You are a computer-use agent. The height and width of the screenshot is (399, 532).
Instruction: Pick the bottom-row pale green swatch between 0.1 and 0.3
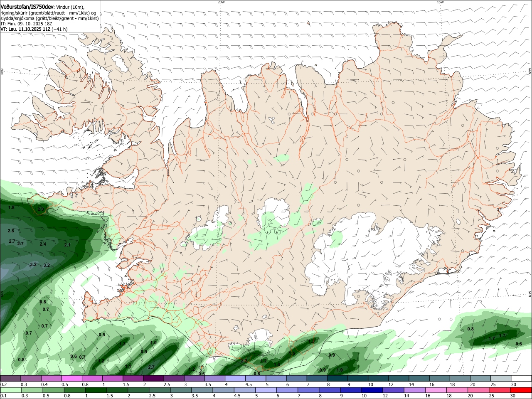pos(11,390)
